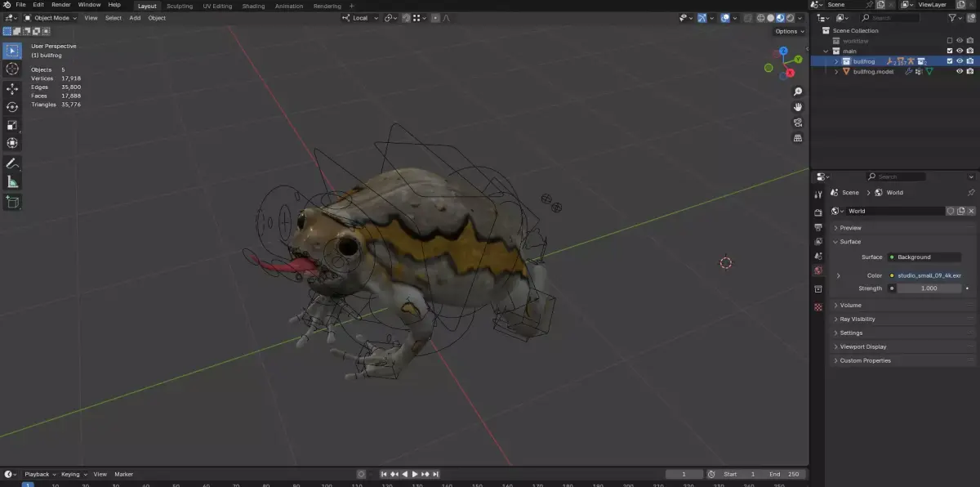Switch to the Sculpting workspace tab
The height and width of the screenshot is (487, 980).
tap(180, 6)
